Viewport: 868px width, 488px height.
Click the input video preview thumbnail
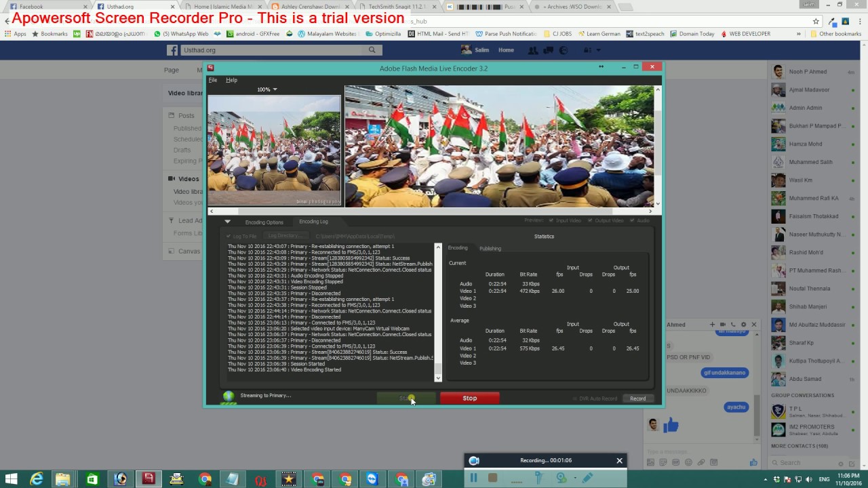[274, 150]
